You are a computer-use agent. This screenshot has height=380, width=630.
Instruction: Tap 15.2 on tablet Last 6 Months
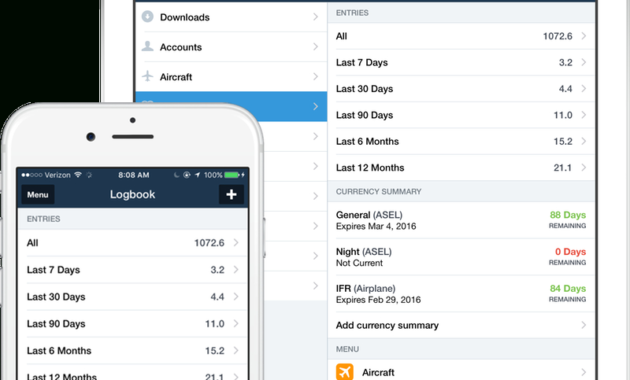click(563, 141)
